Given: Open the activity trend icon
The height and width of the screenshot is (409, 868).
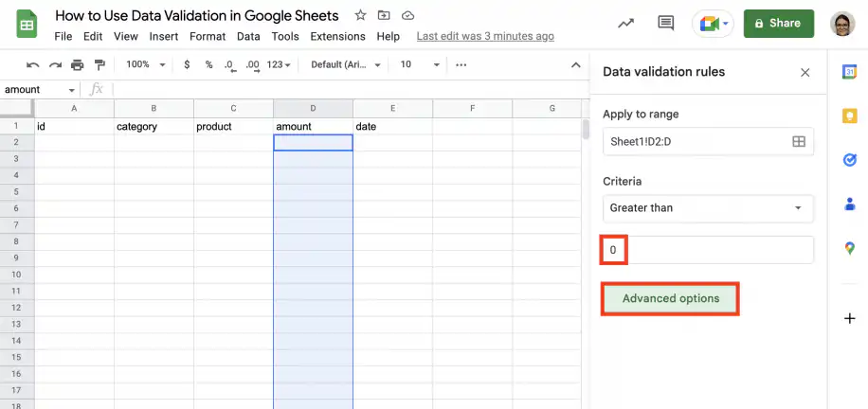Looking at the screenshot, I should pyautogui.click(x=626, y=24).
